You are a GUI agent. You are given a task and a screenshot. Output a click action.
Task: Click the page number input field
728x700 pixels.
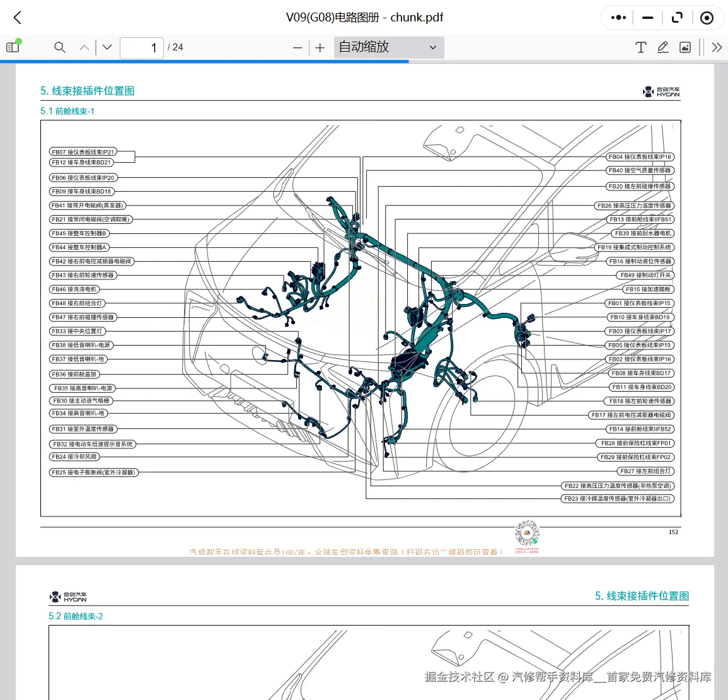142,48
